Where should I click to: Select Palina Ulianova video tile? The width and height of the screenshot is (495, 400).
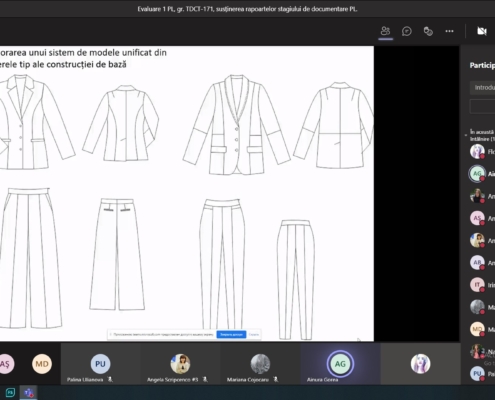(x=100, y=364)
